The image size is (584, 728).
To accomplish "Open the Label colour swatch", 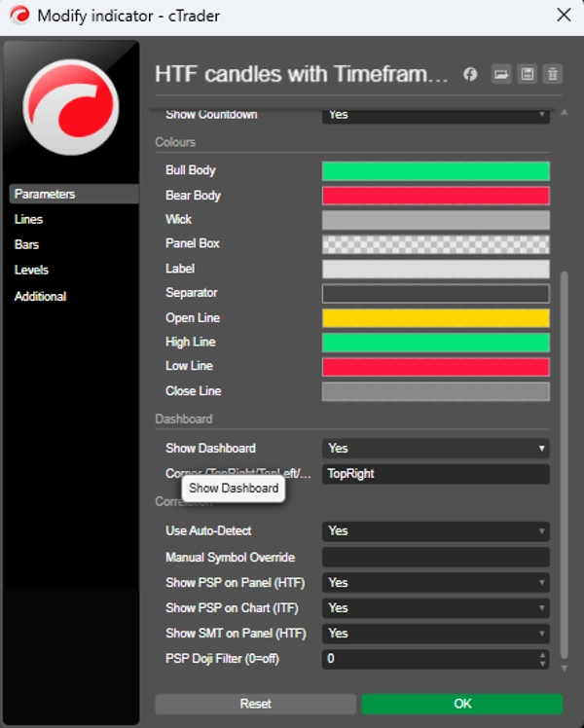I will pyautogui.click(x=435, y=269).
